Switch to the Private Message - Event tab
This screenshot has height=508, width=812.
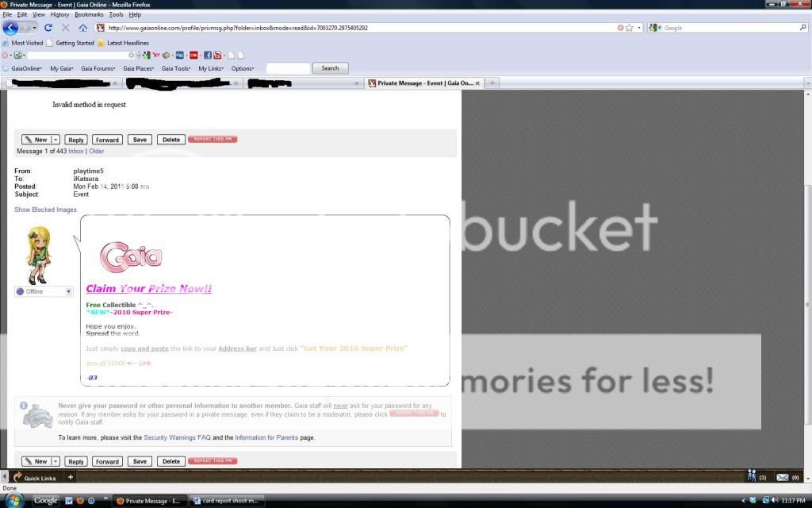424,83
